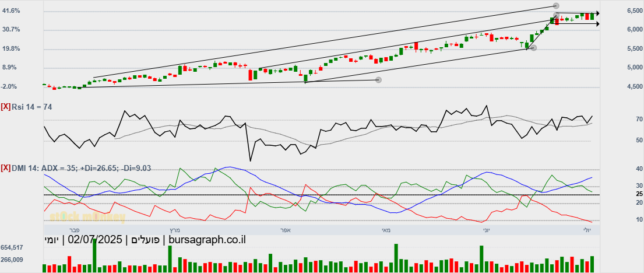The height and width of the screenshot is (273, 644).
Task: Click the bold DMI axis value 25
Action: pos(639,194)
